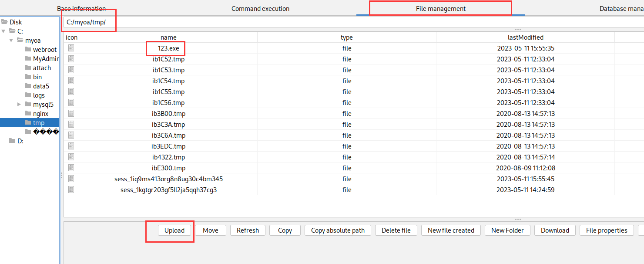Click the file icon beside ib1C56.tmp
644x264 pixels.
click(x=71, y=102)
